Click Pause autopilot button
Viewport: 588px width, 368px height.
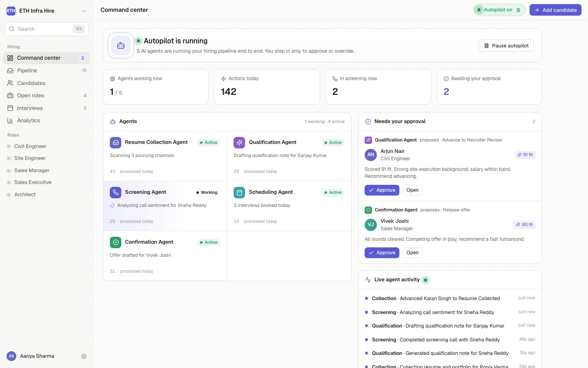506,46
